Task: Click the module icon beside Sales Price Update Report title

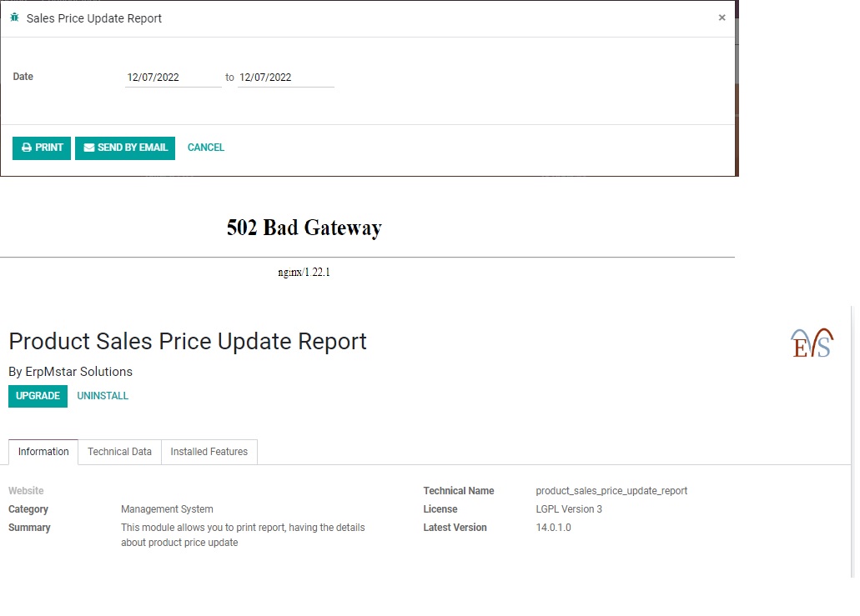Action: [13, 17]
